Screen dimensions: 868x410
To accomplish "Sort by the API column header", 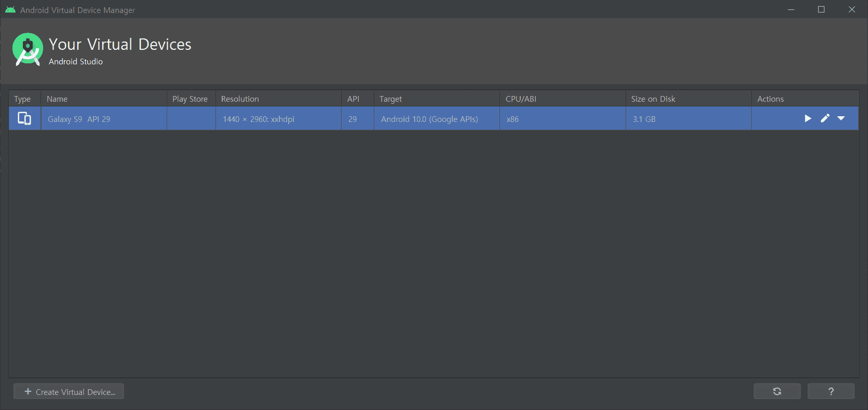I will (358, 99).
